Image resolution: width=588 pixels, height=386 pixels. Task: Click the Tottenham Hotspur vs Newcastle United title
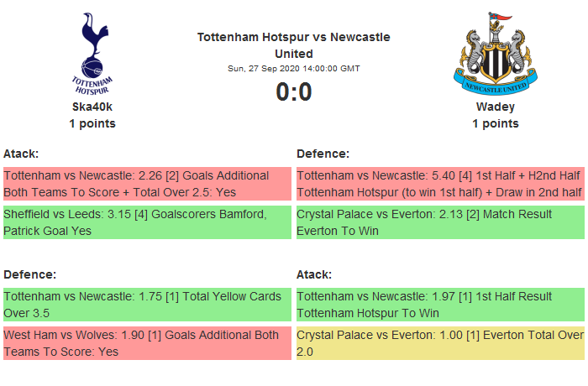tap(294, 45)
